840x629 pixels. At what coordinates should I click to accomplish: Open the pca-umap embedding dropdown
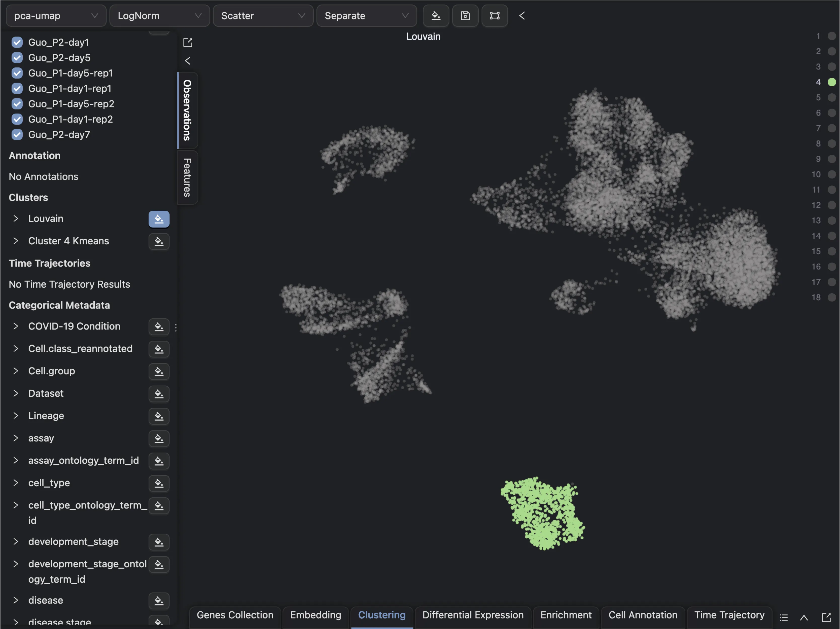pos(56,16)
